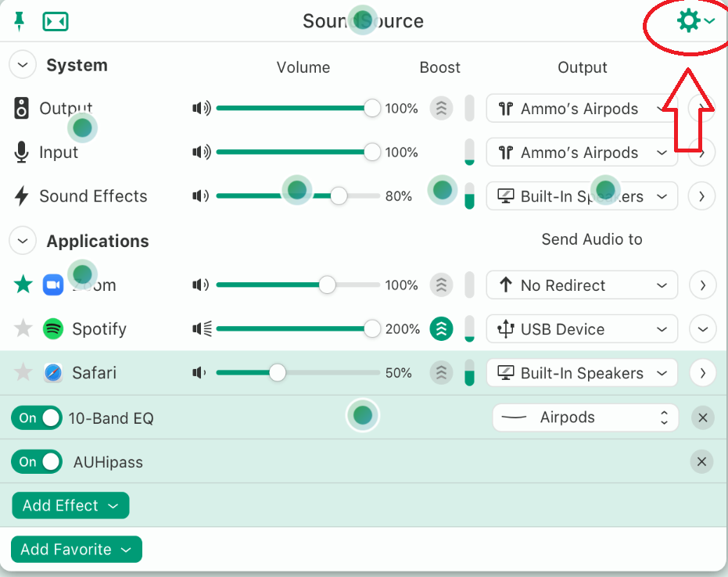
Task: Collapse the Applications section
Action: (x=22, y=241)
